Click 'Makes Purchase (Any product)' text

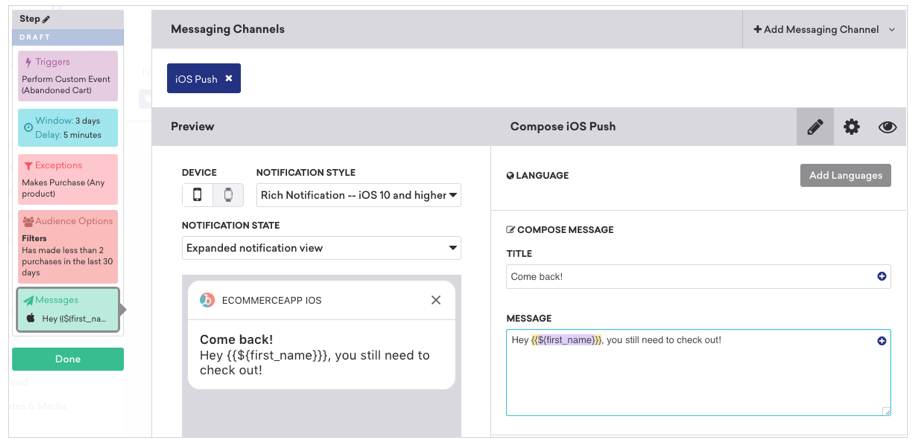coord(64,188)
